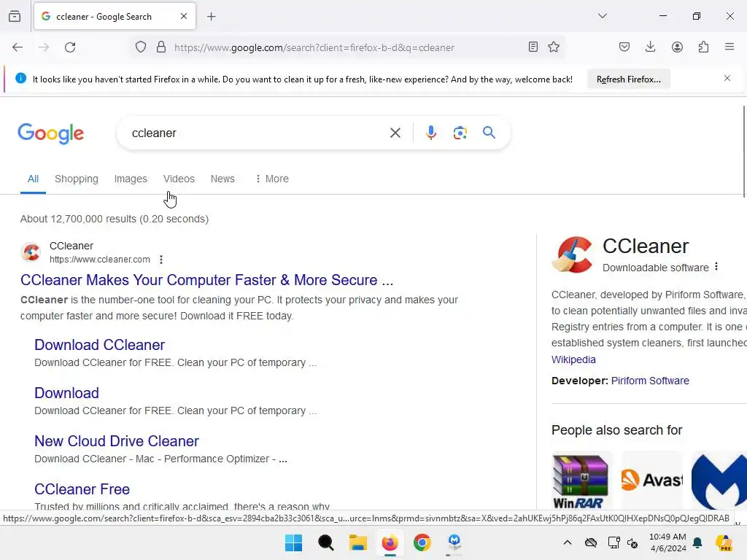Open taskbar Search icon

coord(326,542)
